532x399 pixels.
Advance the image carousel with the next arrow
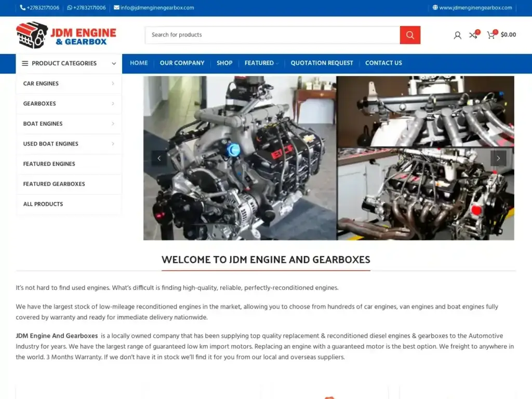point(498,158)
